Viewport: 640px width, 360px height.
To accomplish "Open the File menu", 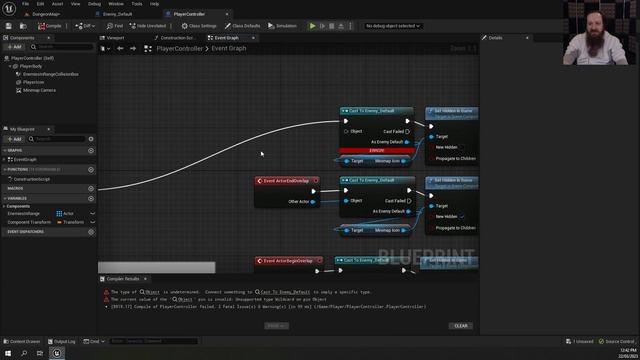I will point(25,4).
